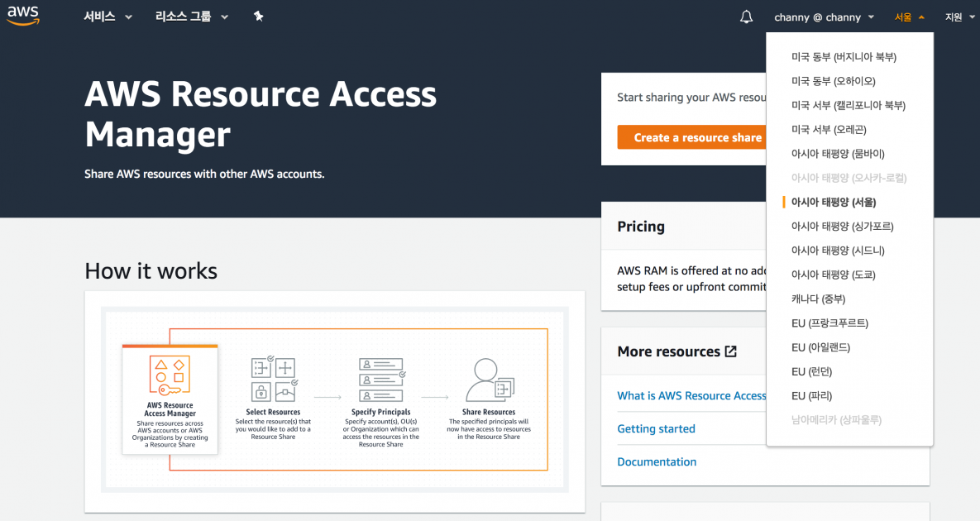
Task: Open the Documentation link
Action: [x=657, y=461]
